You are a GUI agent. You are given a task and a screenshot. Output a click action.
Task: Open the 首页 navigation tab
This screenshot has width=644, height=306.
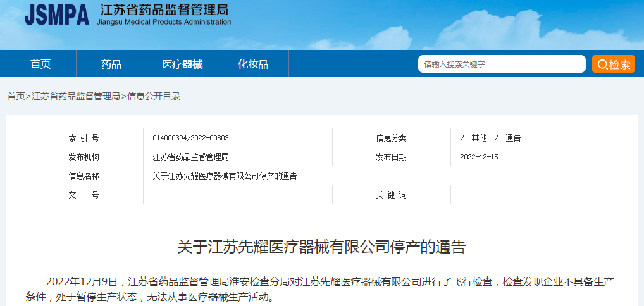pyautogui.click(x=40, y=64)
